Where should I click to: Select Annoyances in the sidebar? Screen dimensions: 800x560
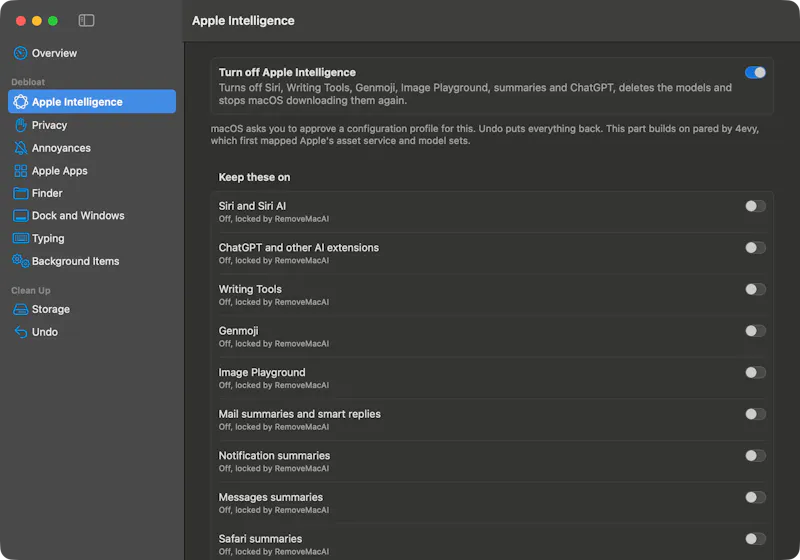click(x=61, y=148)
